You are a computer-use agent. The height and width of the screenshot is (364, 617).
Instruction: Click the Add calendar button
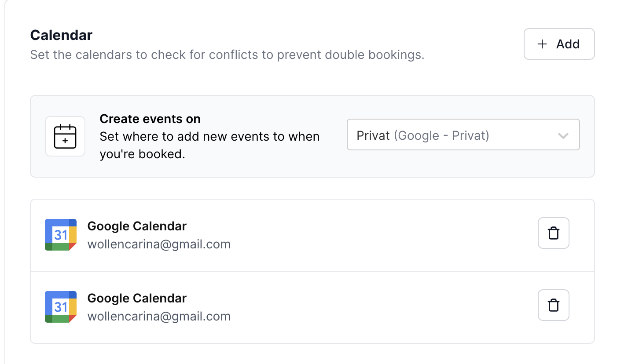click(x=559, y=44)
